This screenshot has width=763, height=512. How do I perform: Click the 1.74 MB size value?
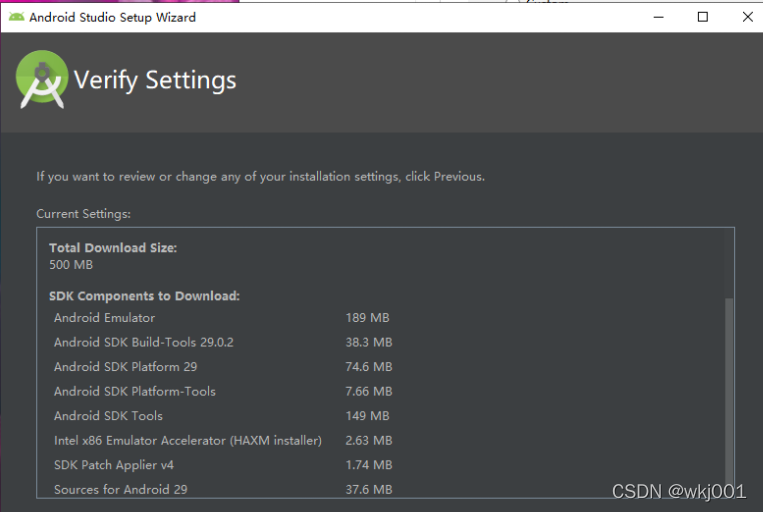click(369, 465)
